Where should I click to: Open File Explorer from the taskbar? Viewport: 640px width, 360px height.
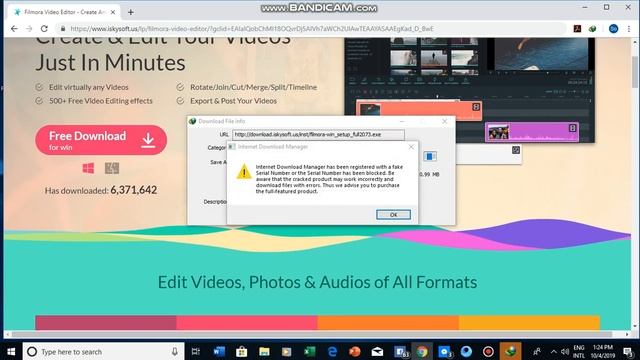tap(264, 351)
